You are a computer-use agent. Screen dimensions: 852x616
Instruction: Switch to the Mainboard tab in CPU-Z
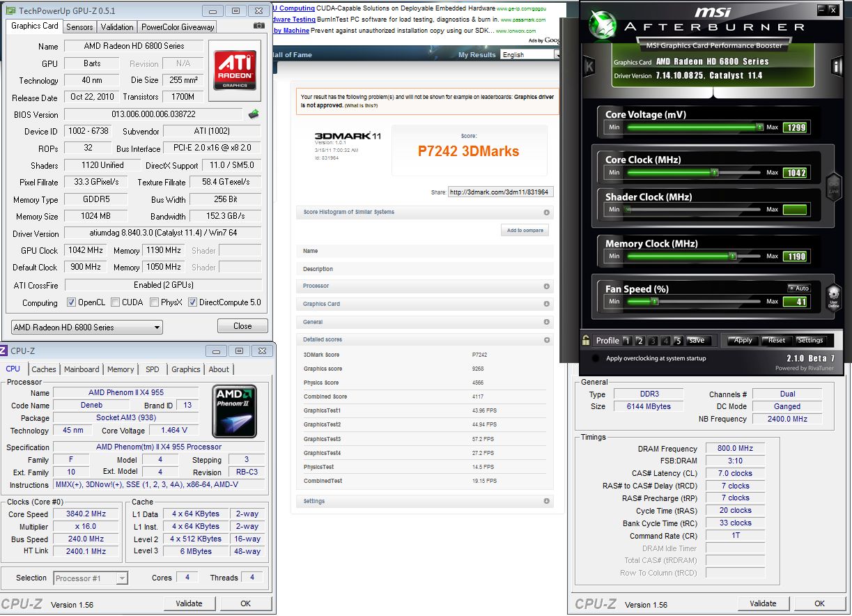[x=82, y=369]
